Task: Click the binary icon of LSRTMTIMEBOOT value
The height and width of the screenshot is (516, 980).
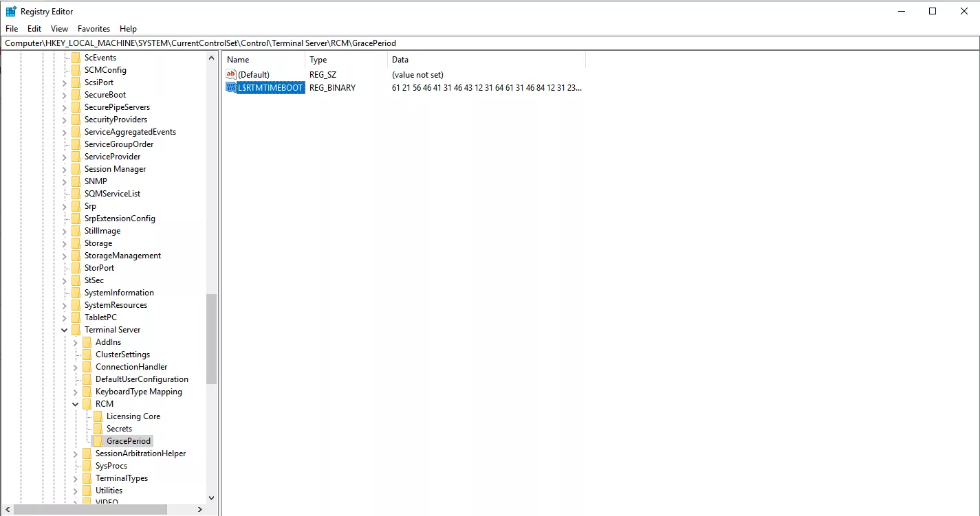Action: pyautogui.click(x=231, y=88)
